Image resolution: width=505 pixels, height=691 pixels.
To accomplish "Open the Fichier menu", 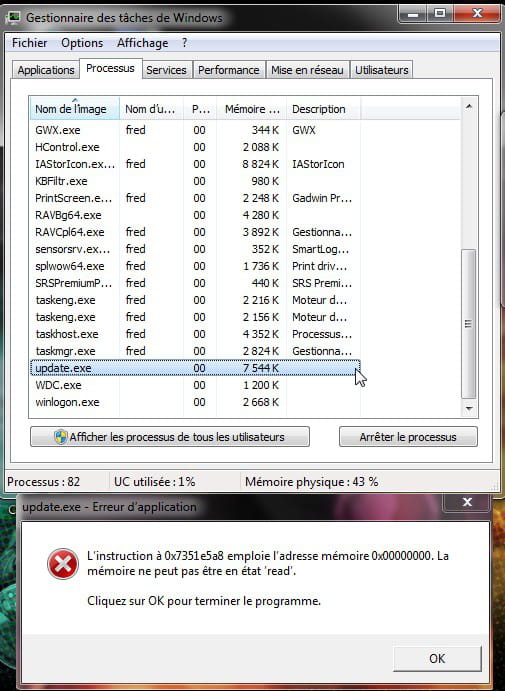I will pos(30,43).
